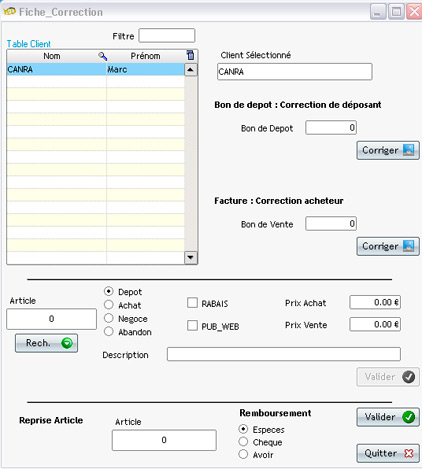Click the Bon de Depot number field
Screen dimensions: 422x469
331,128
